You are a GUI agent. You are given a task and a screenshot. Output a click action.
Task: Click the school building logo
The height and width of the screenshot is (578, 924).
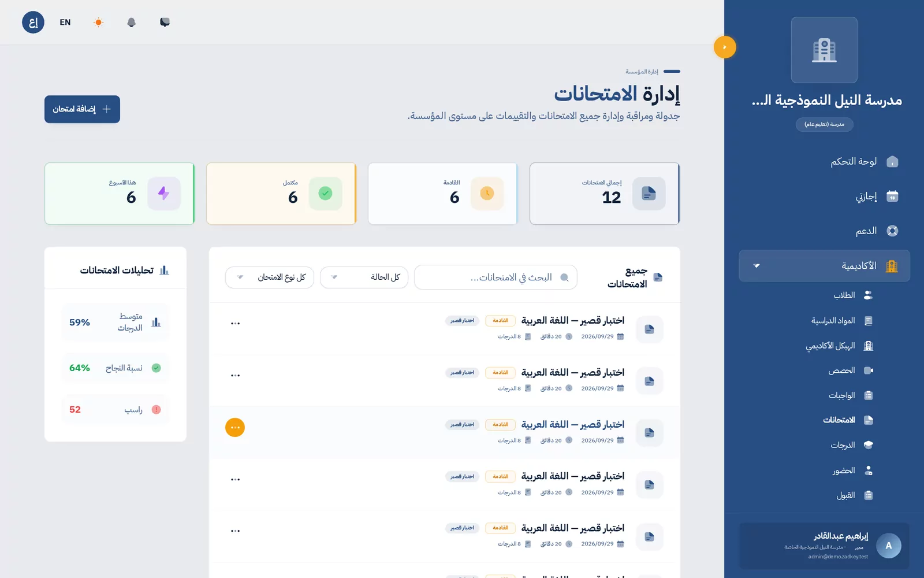[x=824, y=50]
